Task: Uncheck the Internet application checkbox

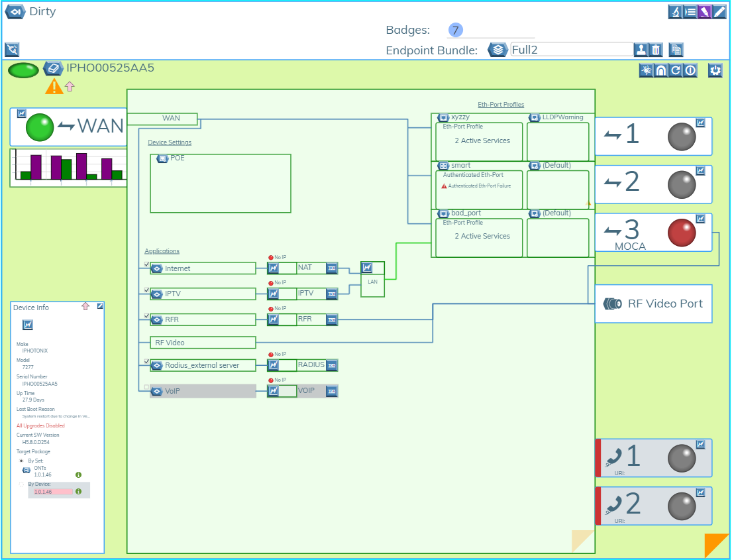Action: point(147,264)
